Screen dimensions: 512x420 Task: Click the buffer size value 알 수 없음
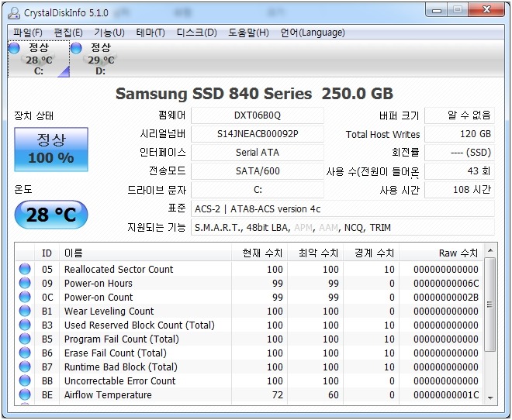(459, 115)
